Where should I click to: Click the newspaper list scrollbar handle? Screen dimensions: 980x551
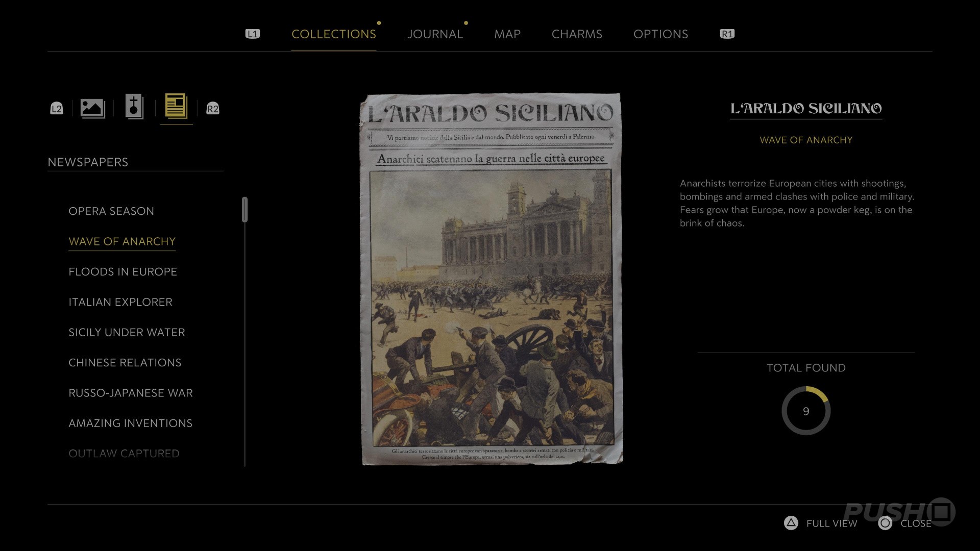[244, 210]
